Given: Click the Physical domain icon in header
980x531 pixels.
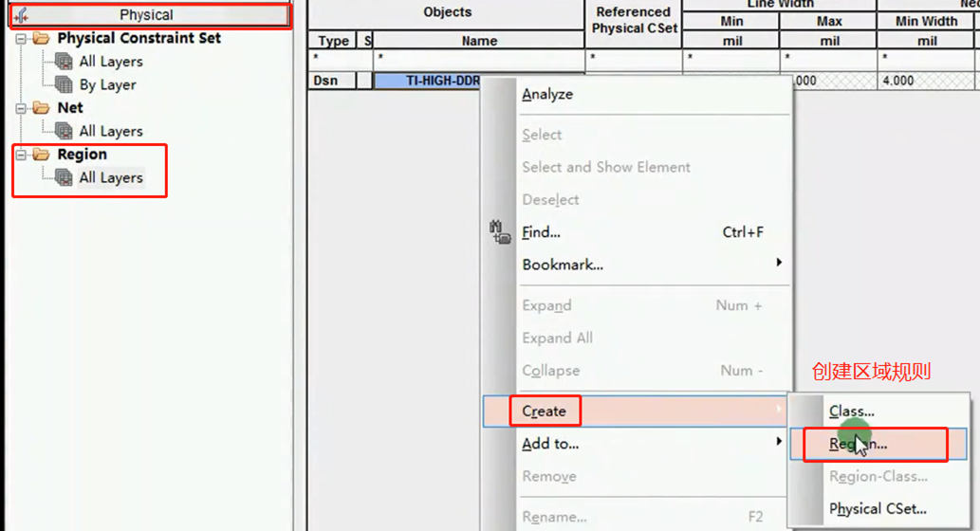Looking at the screenshot, I should [x=21, y=15].
